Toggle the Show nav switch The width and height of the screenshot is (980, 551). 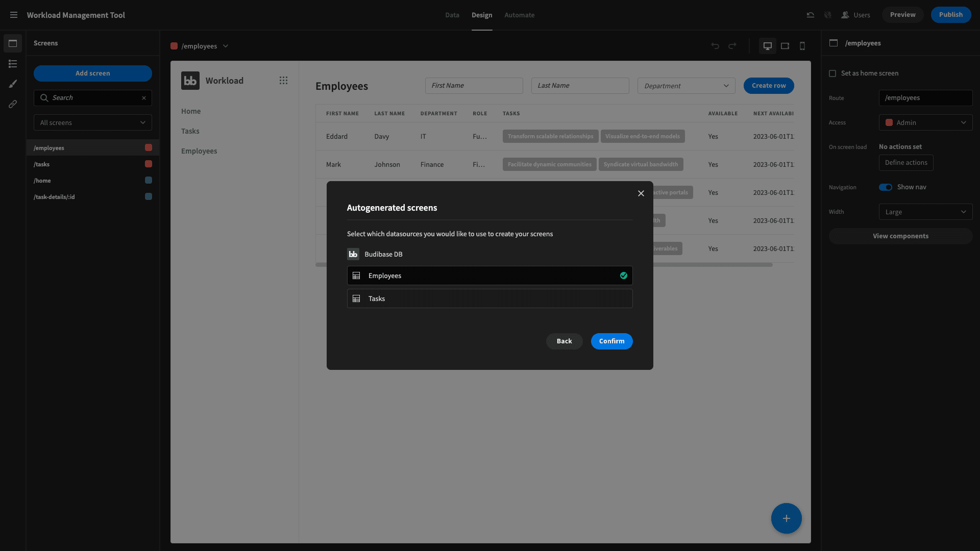[x=886, y=187]
